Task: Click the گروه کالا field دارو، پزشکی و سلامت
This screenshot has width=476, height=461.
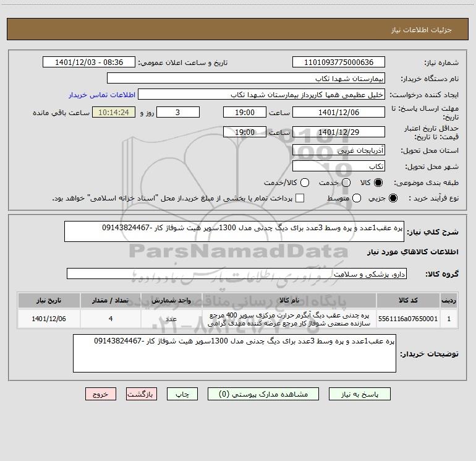Action: point(237,274)
